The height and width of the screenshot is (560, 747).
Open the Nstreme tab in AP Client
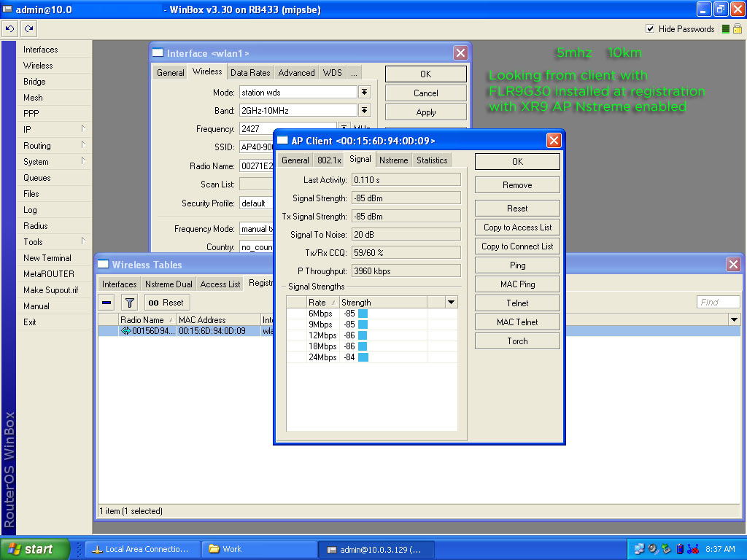pyautogui.click(x=393, y=160)
